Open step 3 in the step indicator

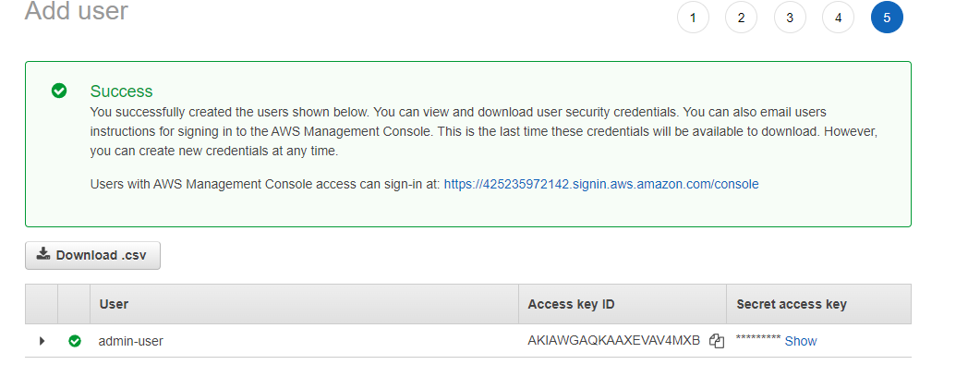click(x=790, y=17)
